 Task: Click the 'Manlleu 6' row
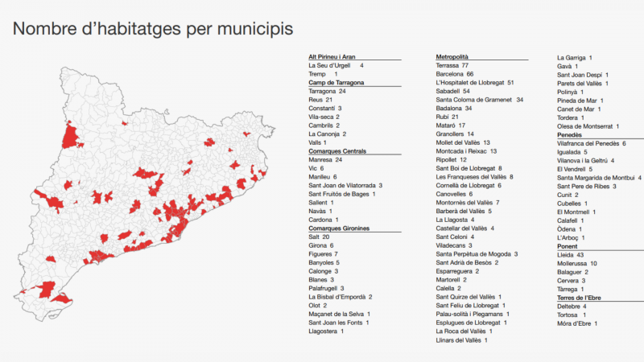pos(323,177)
